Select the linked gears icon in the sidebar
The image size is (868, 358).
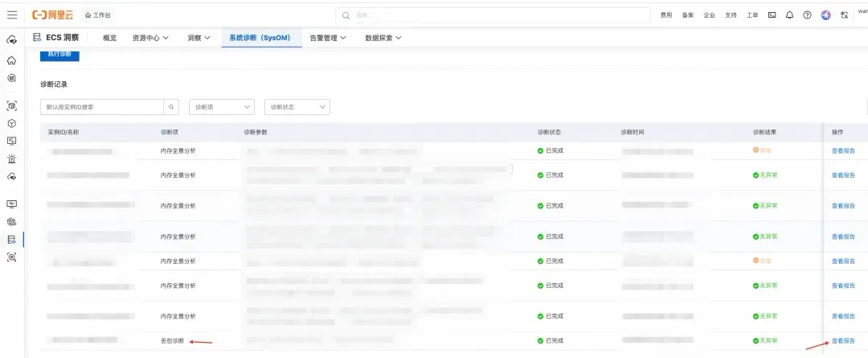pyautogui.click(x=11, y=222)
